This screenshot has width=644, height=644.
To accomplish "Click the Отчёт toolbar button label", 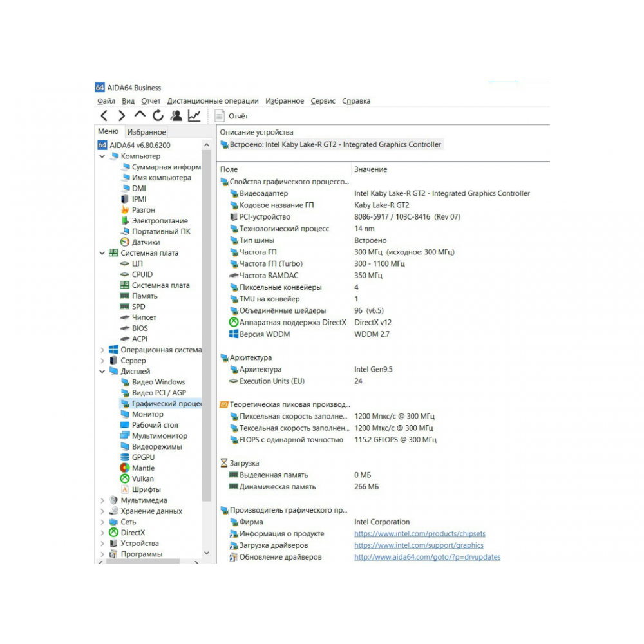I will (238, 116).
